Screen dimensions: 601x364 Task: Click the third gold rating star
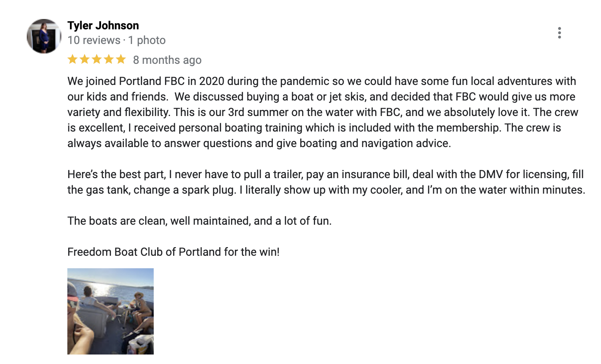coord(97,60)
